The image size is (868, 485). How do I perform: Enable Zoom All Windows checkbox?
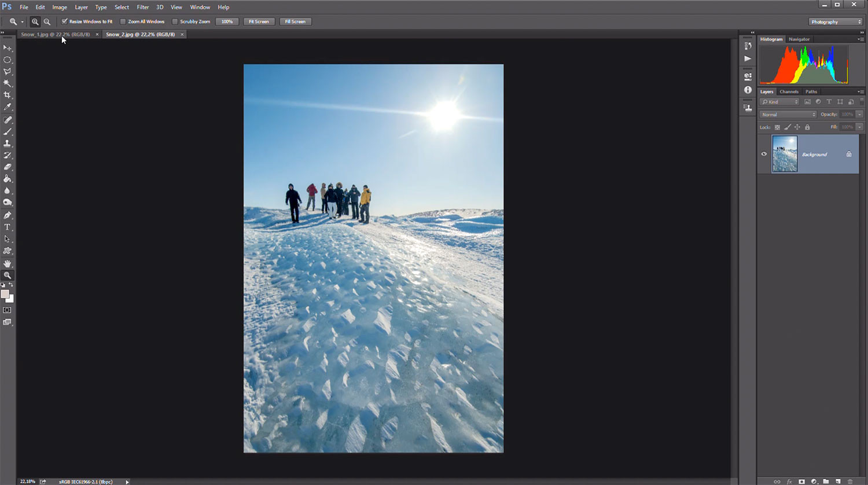[123, 21]
